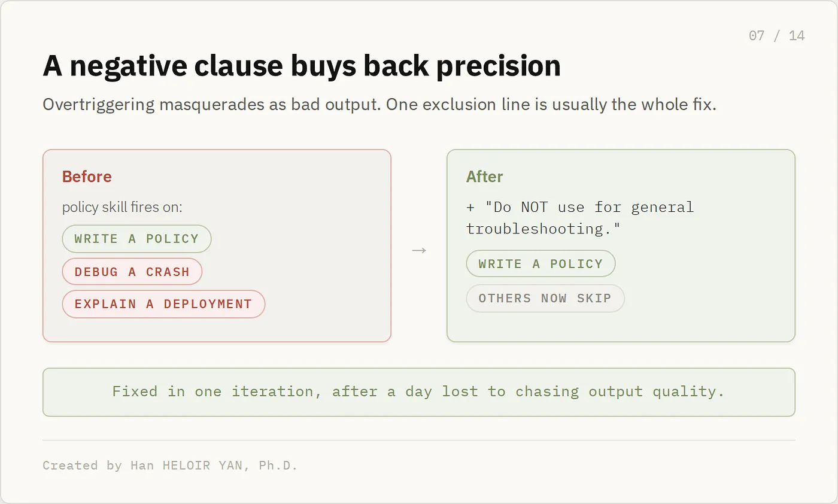Screen dimensions: 838x504
Task: Click the arrow between Before and After
Action: (x=419, y=250)
